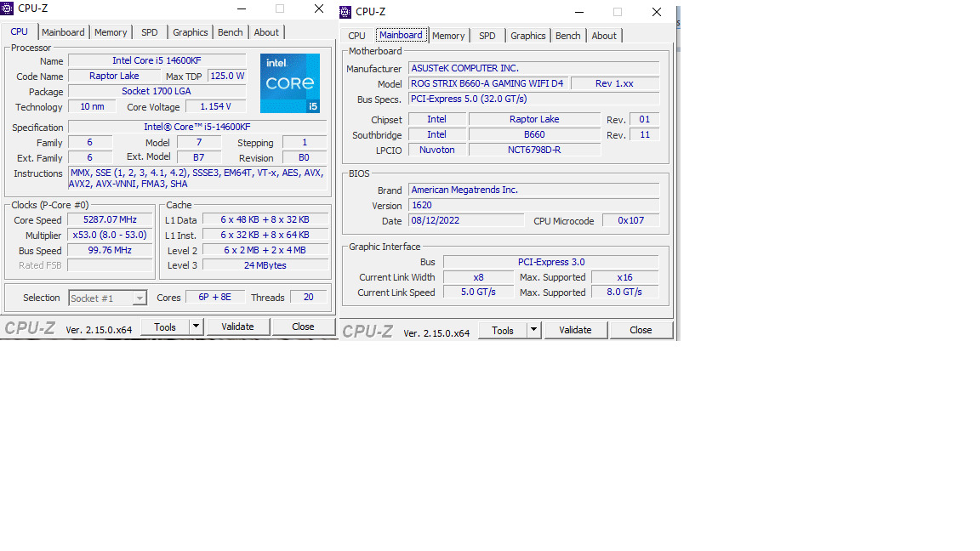Image resolution: width=980 pixels, height=551 pixels.
Task: Click the Instructions list text
Action: coord(197,179)
